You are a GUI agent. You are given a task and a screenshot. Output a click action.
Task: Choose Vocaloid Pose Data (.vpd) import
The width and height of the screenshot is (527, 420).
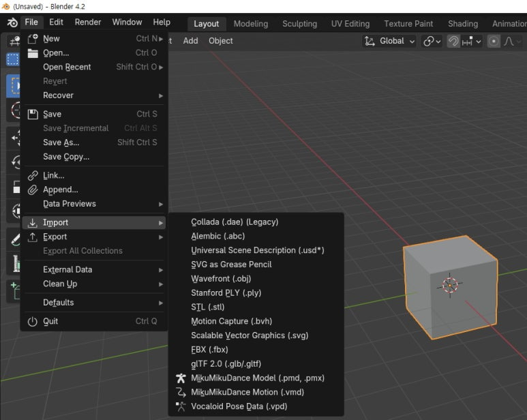(x=256, y=406)
